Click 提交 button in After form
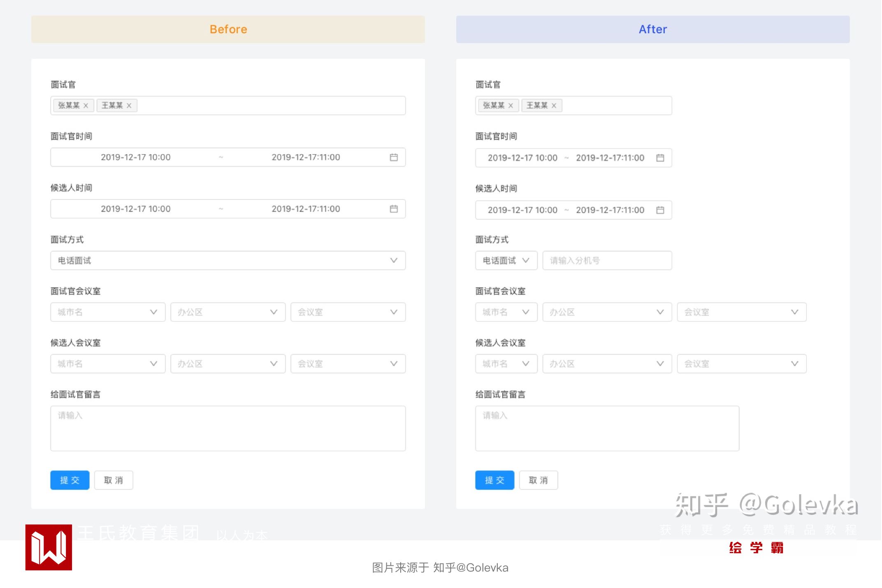The width and height of the screenshot is (882, 588). (494, 480)
